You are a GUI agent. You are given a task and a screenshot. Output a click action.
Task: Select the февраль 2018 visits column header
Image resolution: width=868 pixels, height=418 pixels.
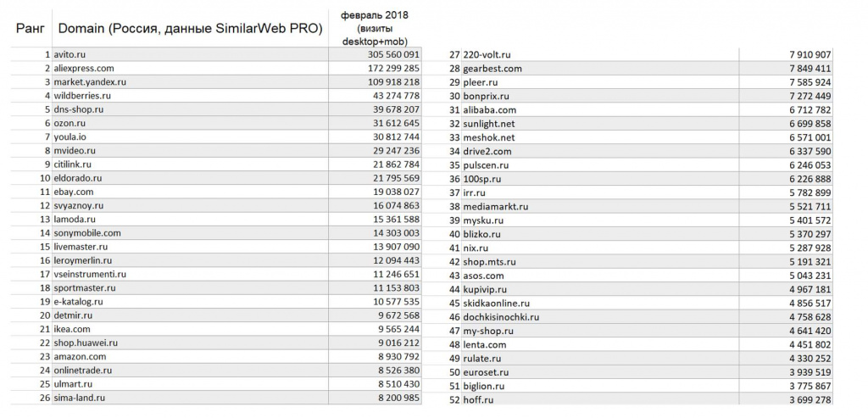tap(374, 28)
